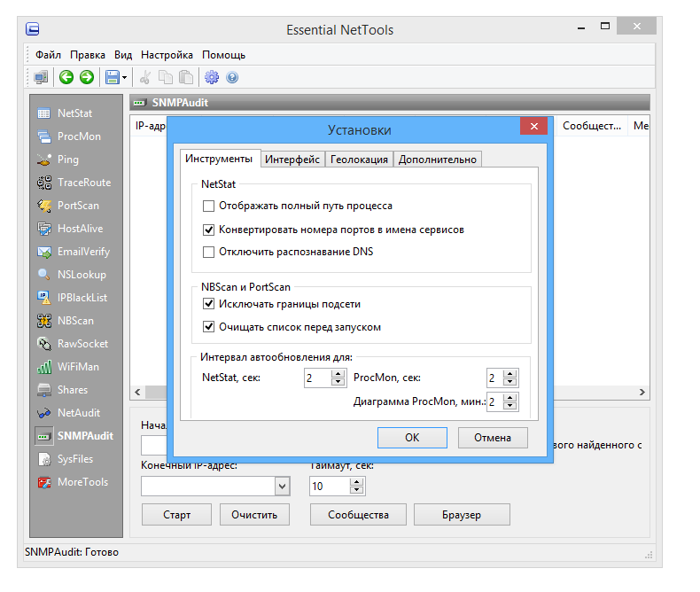The width and height of the screenshot is (700, 592).
Task: Open the MoreTools item in sidebar
Action: (74, 482)
